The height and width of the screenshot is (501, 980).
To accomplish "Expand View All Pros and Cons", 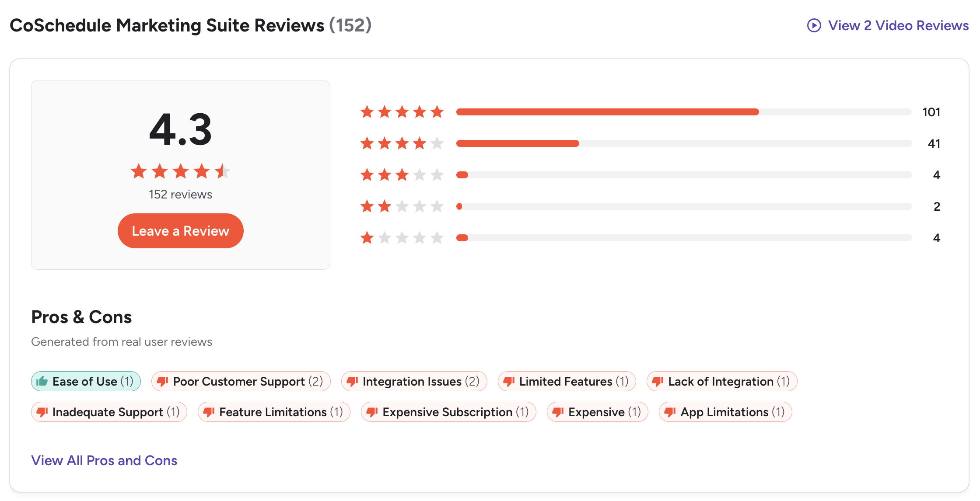I will coord(104,460).
